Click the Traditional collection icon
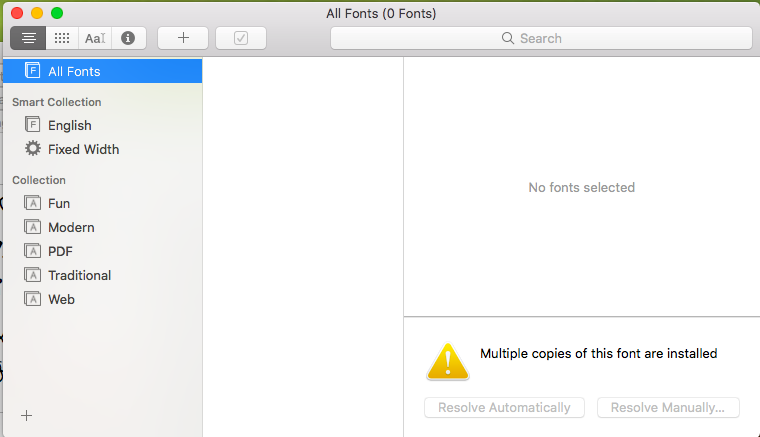This screenshot has width=760, height=437. tap(32, 275)
